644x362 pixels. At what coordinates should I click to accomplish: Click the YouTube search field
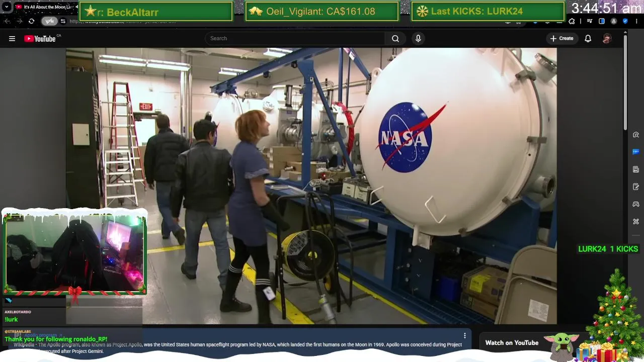point(295,38)
